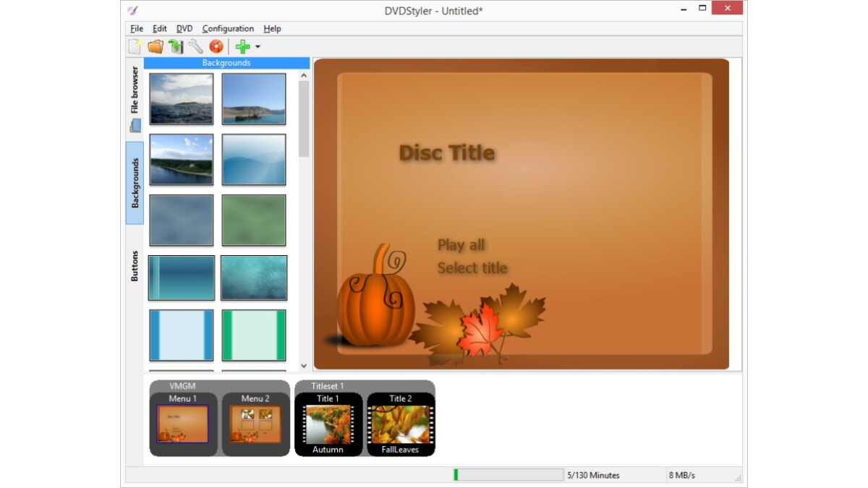Select the maple leaves graphic in the menu
The image size is (868, 488).
coord(479,325)
